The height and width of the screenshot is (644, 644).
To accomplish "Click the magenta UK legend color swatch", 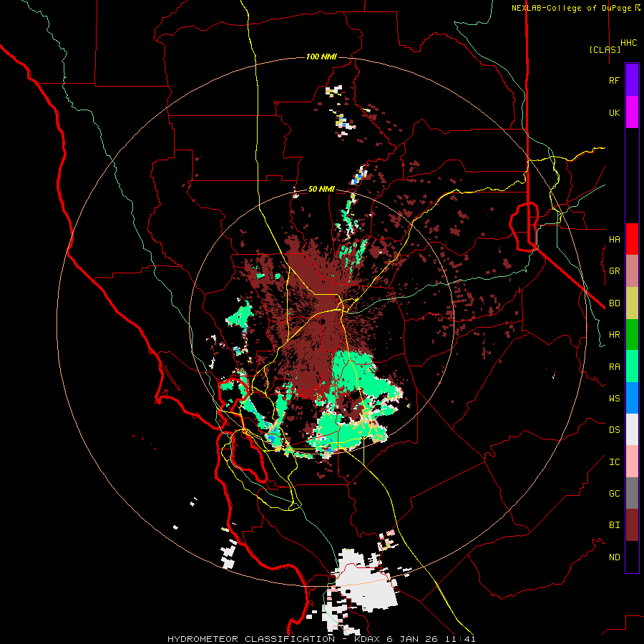I will (632, 112).
